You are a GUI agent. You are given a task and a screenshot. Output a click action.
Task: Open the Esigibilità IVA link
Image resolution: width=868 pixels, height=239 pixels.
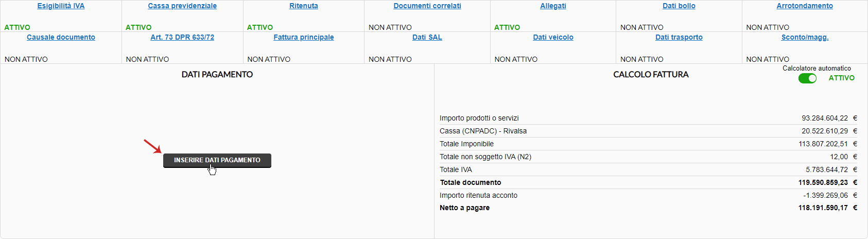61,6
